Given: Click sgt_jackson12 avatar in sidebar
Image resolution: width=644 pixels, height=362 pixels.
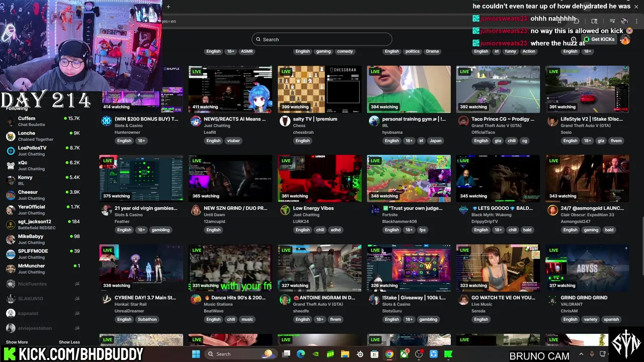Looking at the screenshot, I should pos(11,224).
